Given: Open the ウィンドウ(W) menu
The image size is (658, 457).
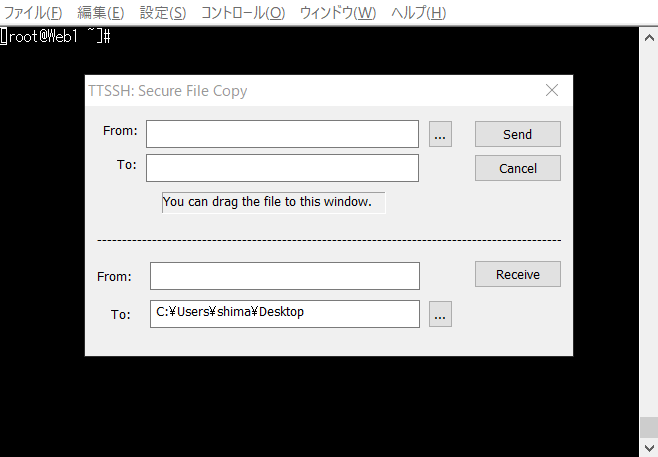Looking at the screenshot, I should tap(338, 13).
